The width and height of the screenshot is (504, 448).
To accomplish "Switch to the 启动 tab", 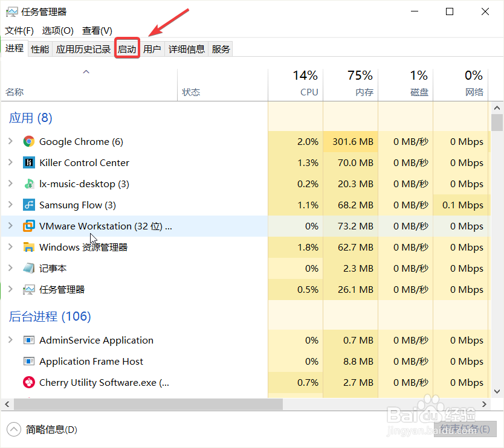I will [127, 48].
